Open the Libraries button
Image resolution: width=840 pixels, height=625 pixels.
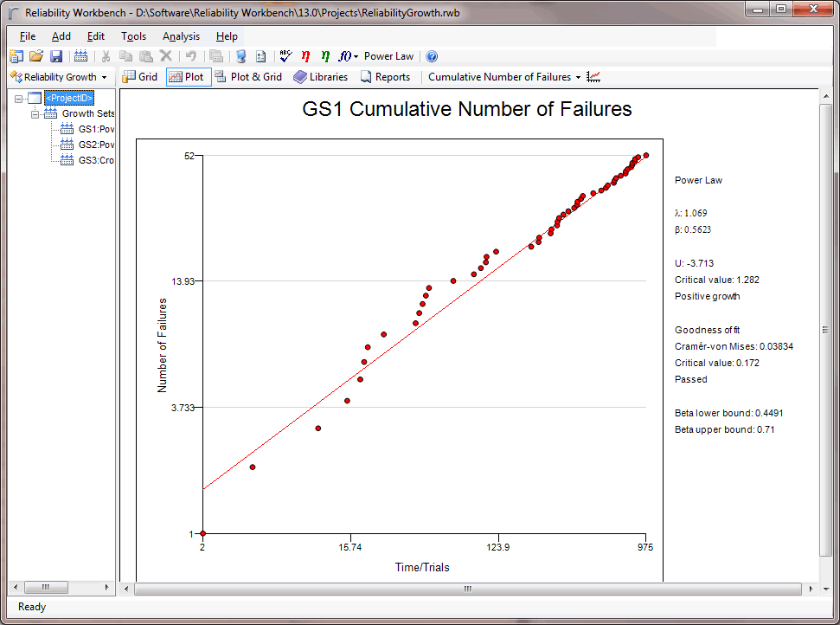(x=320, y=77)
